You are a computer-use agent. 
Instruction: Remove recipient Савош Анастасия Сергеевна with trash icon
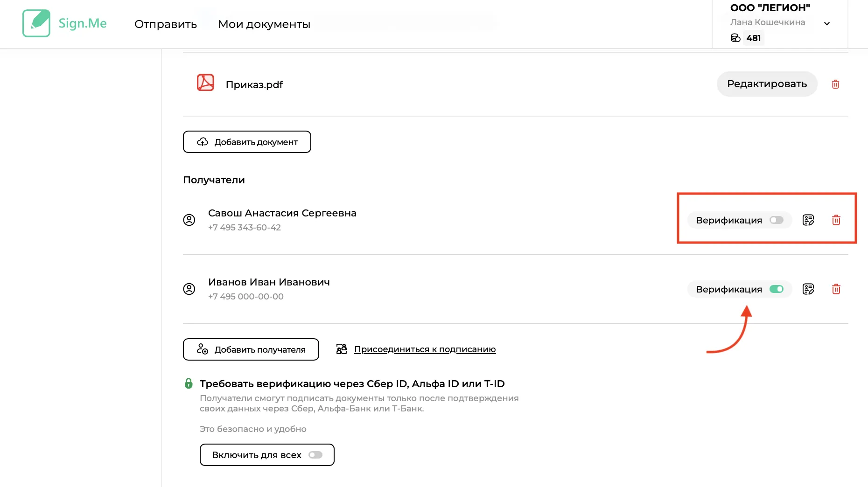[x=836, y=220]
